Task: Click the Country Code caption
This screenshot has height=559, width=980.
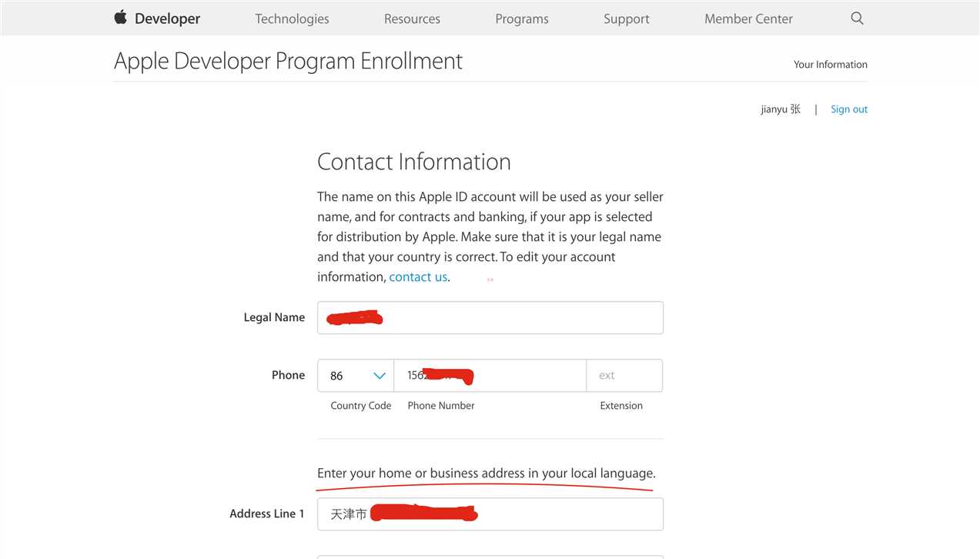Action: pyautogui.click(x=361, y=406)
